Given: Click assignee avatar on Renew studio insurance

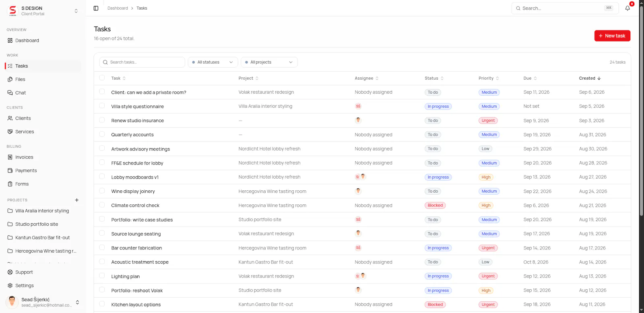Looking at the screenshot, I should point(358,120).
